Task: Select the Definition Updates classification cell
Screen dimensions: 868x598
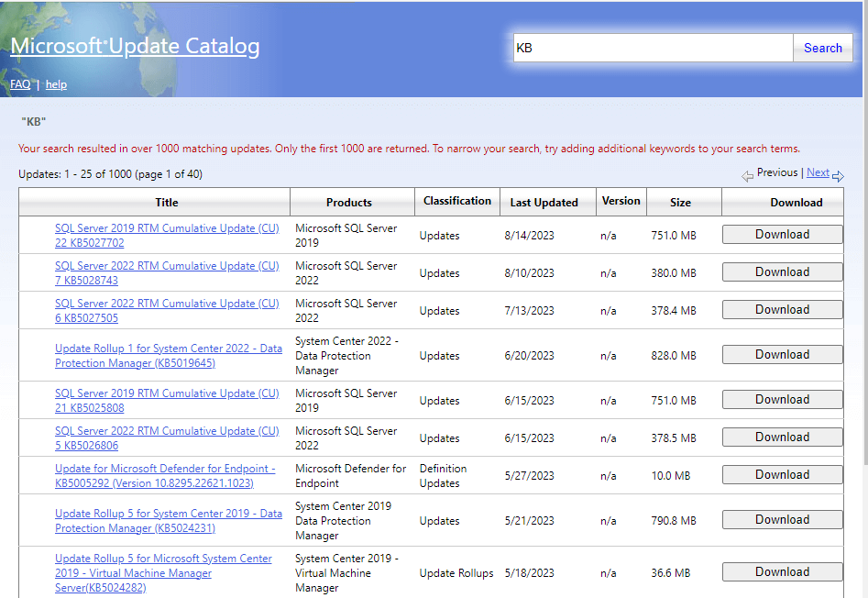Action: pos(443,476)
